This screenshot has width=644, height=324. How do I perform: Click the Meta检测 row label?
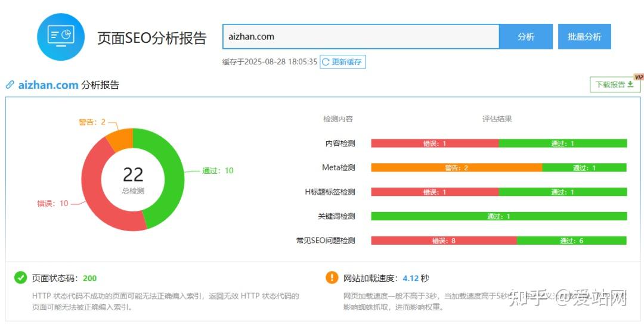tap(339, 167)
